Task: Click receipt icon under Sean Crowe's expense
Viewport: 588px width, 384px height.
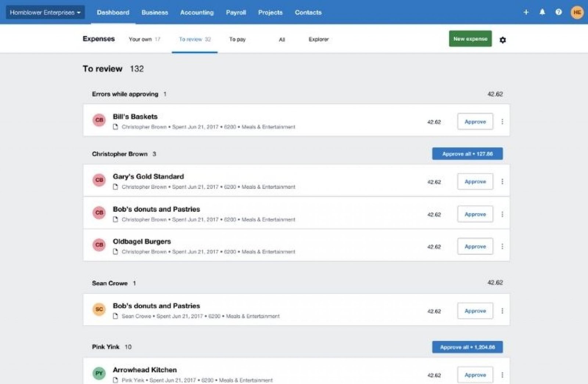Action: (115, 316)
